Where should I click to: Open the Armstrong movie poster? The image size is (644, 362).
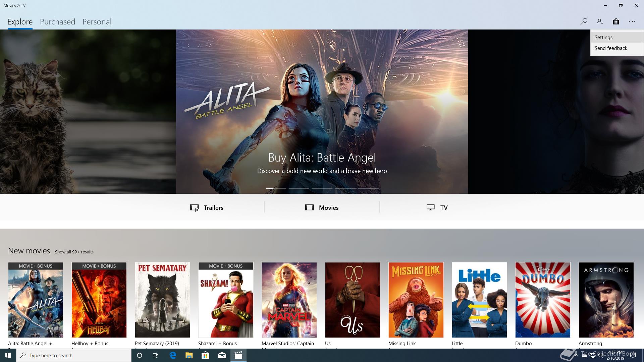(606, 300)
